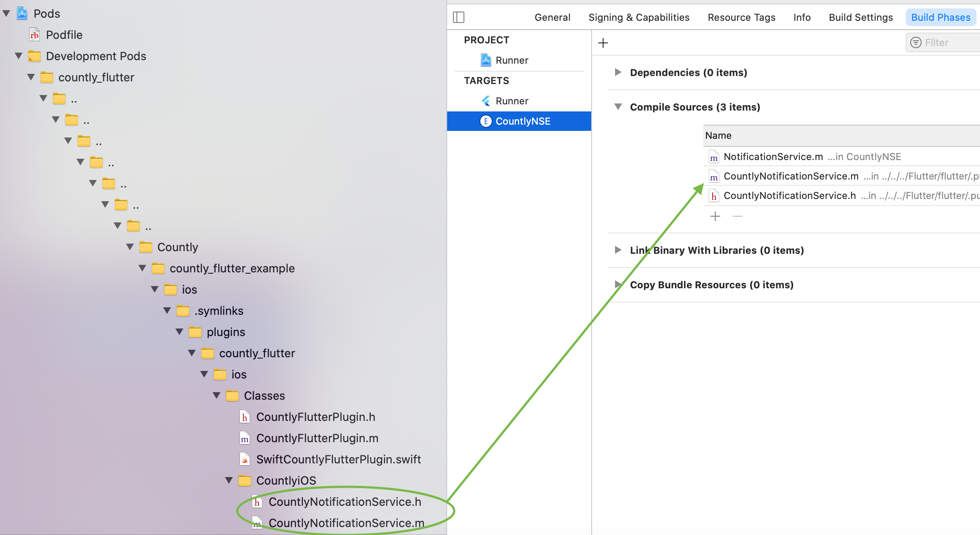Click into the Filter search field
980x535 pixels.
pos(943,42)
